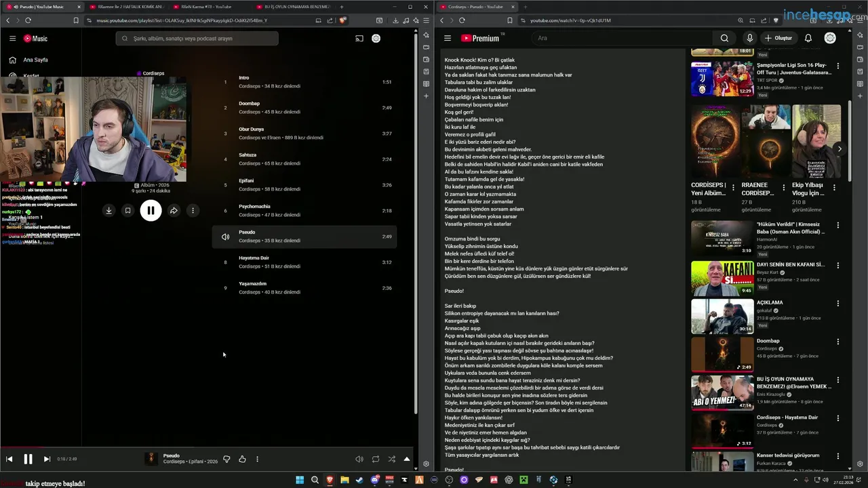
Task: Open DAYI SENİN BEN KAFANI video
Action: pos(722,278)
